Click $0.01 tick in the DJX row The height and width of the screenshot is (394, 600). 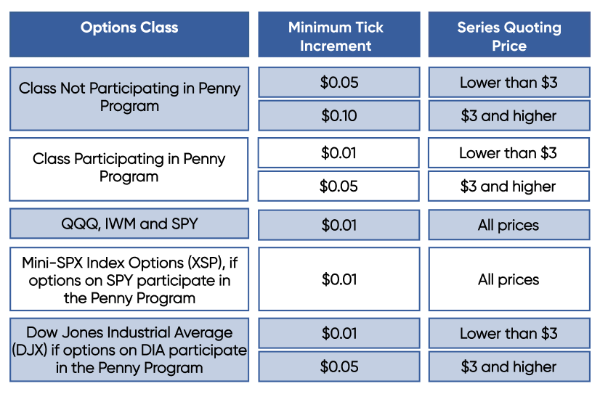339,333
